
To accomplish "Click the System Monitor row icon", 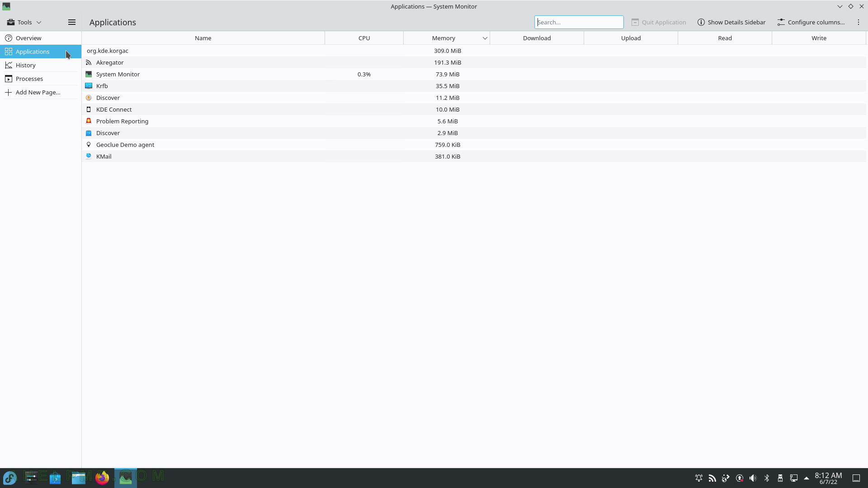I will [89, 74].
